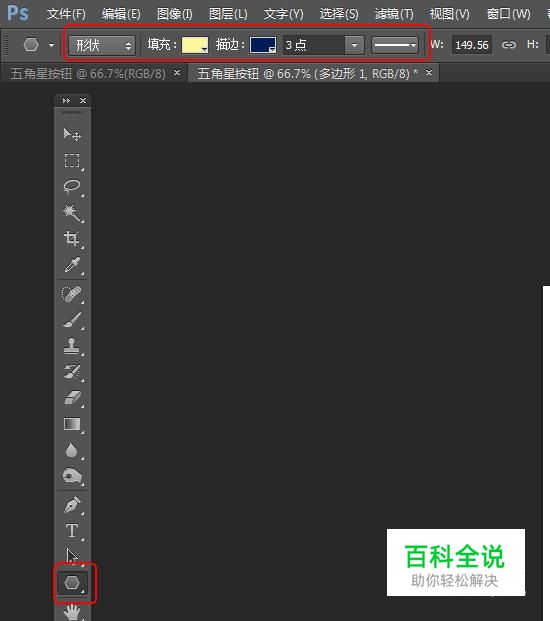
Task: Open the 图层(L) menu
Action: tap(228, 14)
